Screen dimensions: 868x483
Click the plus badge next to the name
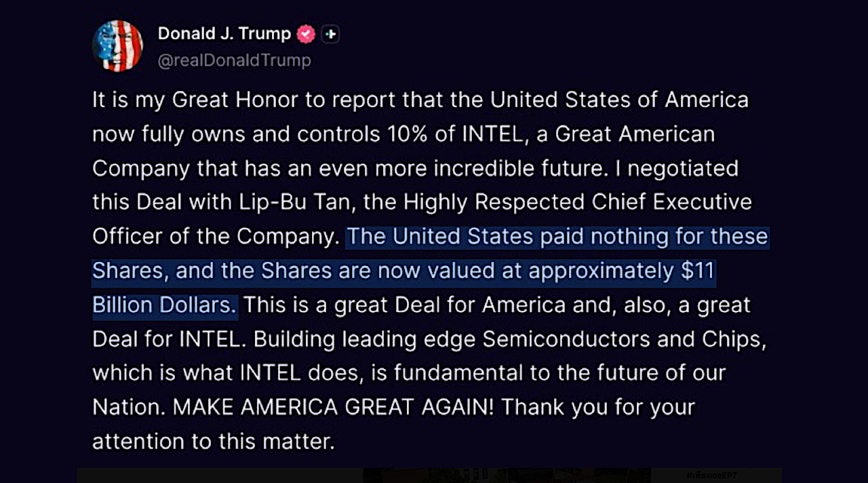tap(330, 33)
